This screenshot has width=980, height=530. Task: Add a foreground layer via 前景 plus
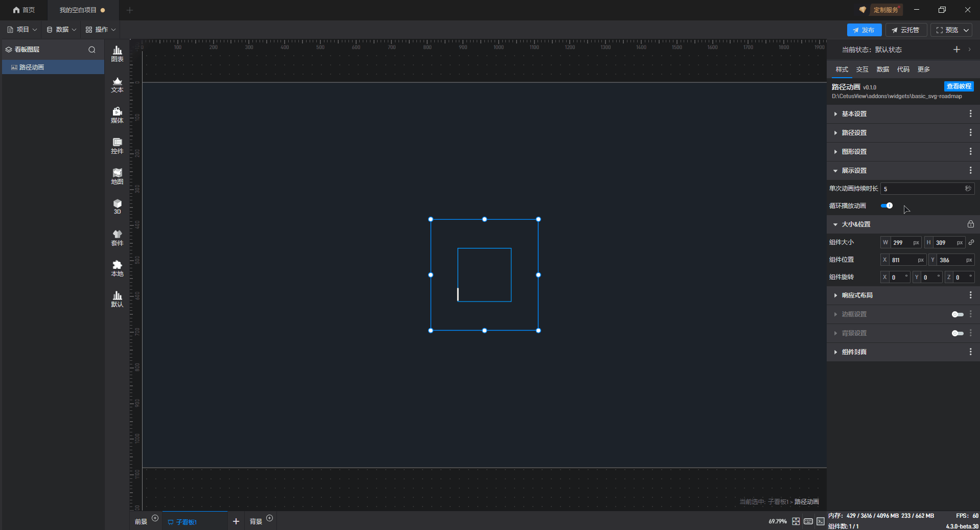pyautogui.click(x=155, y=518)
